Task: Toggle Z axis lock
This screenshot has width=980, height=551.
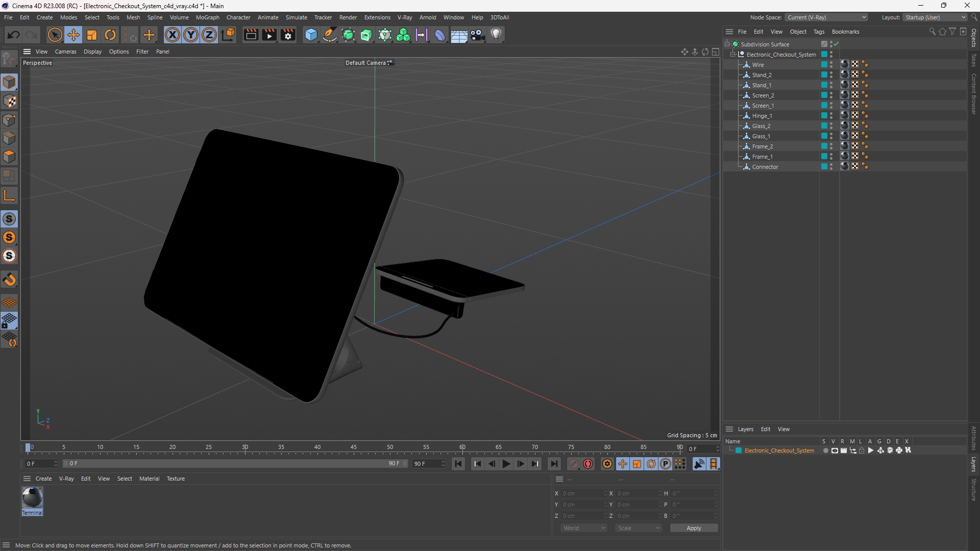Action: (209, 35)
